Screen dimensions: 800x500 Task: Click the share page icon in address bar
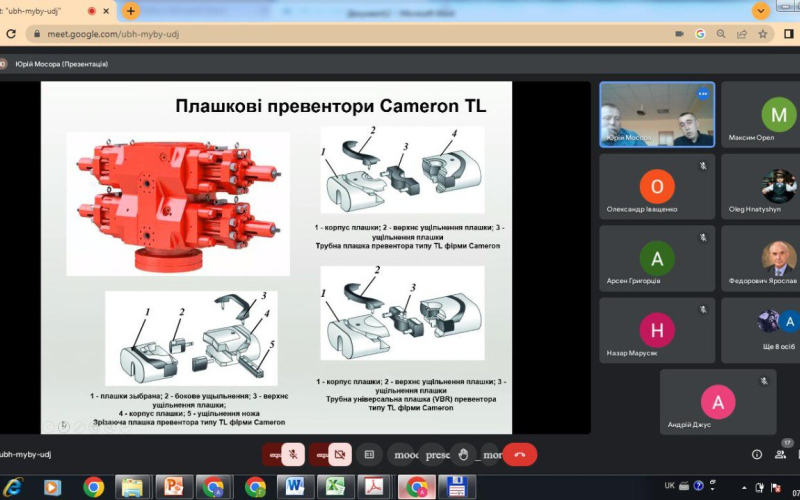point(742,34)
